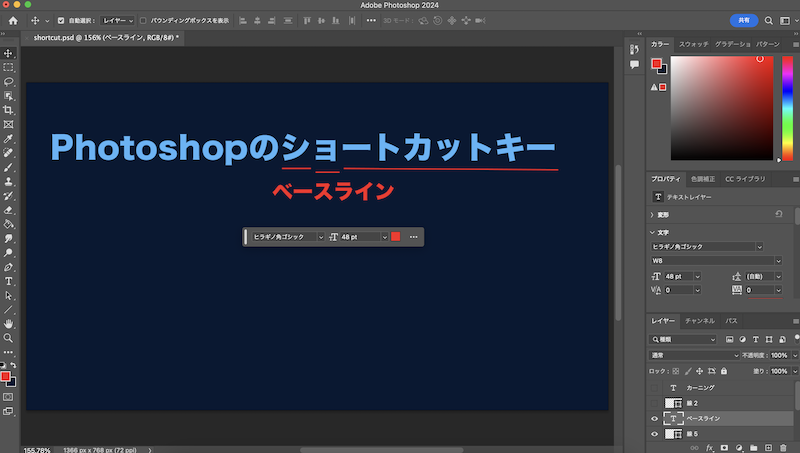Collapse the 文字 section
This screenshot has height=453, width=800.
click(x=652, y=232)
